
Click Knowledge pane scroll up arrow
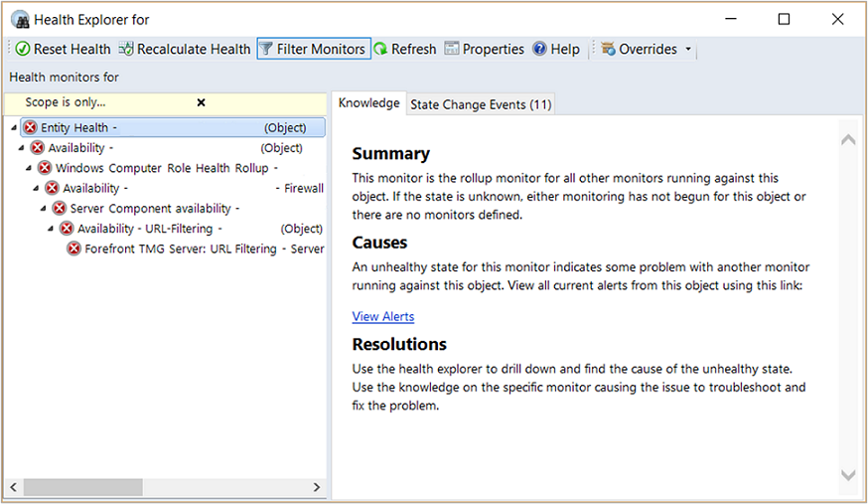[x=848, y=139]
